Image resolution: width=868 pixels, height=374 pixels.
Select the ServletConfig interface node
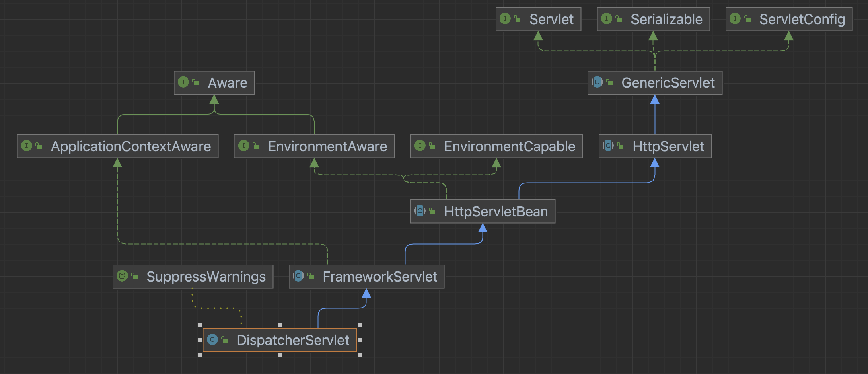[789, 19]
